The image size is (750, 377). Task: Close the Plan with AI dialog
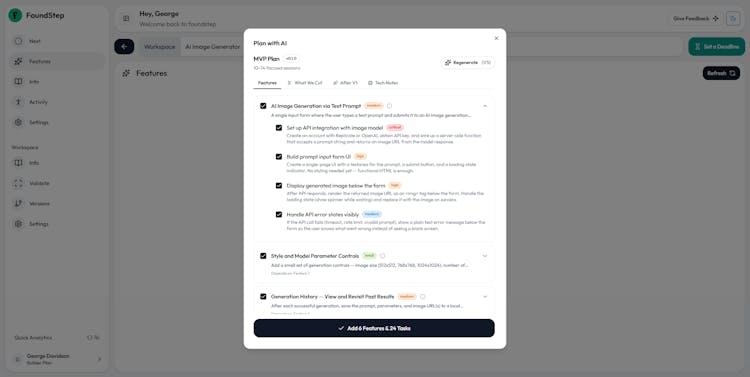[496, 38]
